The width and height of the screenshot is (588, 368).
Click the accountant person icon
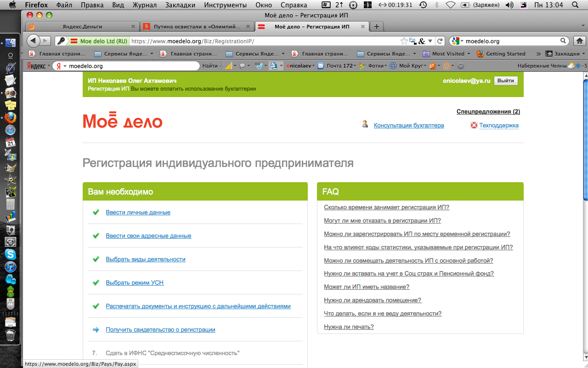tap(365, 124)
